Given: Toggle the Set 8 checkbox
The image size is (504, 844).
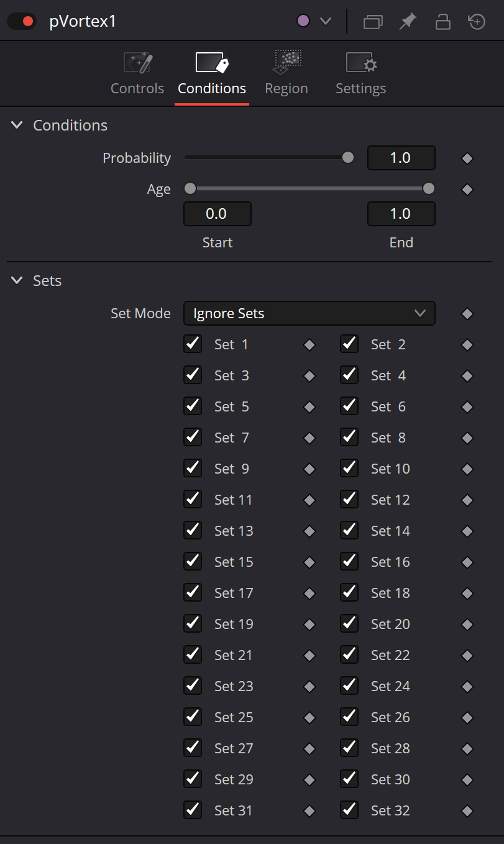Looking at the screenshot, I should click(349, 437).
